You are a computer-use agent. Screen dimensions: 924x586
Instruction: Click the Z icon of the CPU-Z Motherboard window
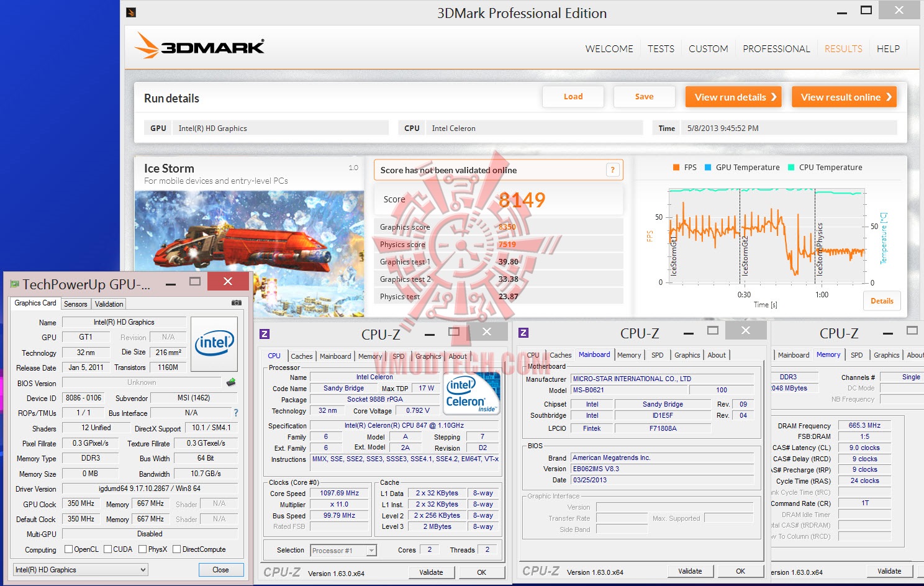(x=523, y=333)
